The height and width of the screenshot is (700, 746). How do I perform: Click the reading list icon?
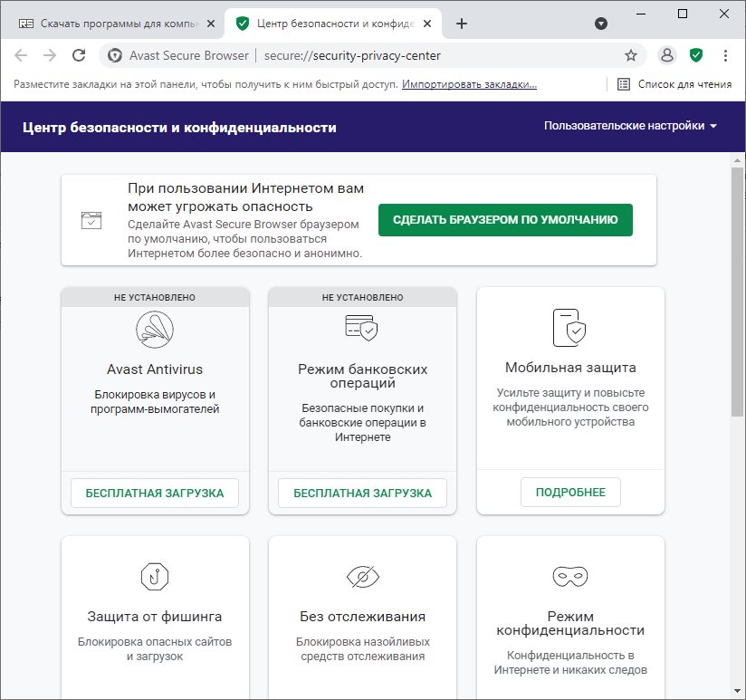click(x=624, y=84)
